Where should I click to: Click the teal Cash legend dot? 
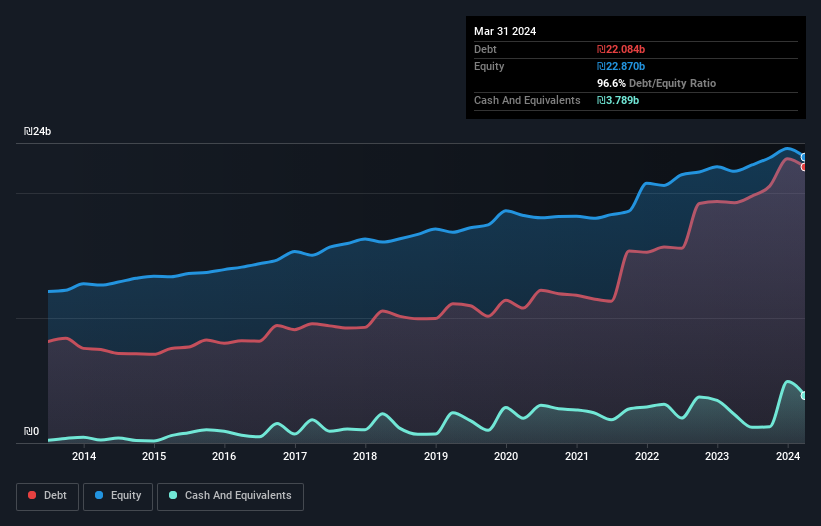coord(173,495)
